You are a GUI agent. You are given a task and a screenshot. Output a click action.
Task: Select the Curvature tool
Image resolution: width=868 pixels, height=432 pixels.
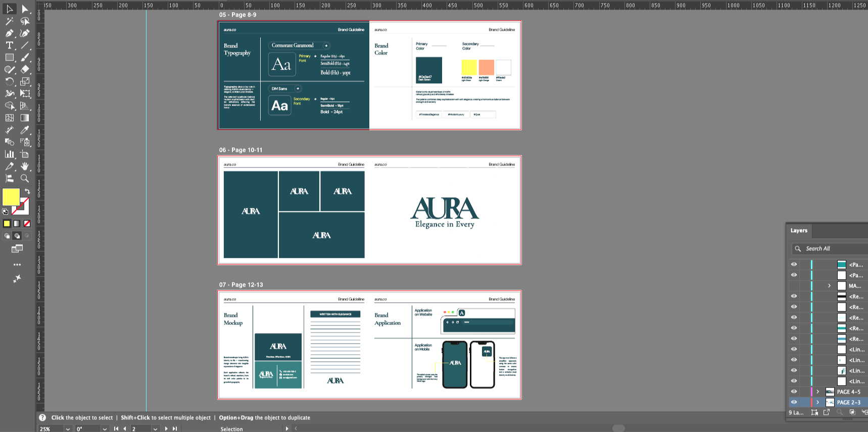point(25,33)
